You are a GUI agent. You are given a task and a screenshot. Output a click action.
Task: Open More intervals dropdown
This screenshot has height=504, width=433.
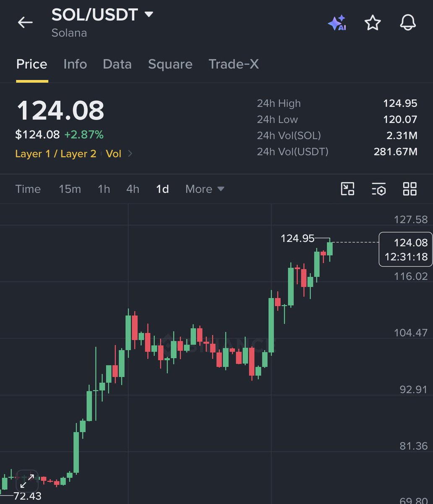(205, 189)
